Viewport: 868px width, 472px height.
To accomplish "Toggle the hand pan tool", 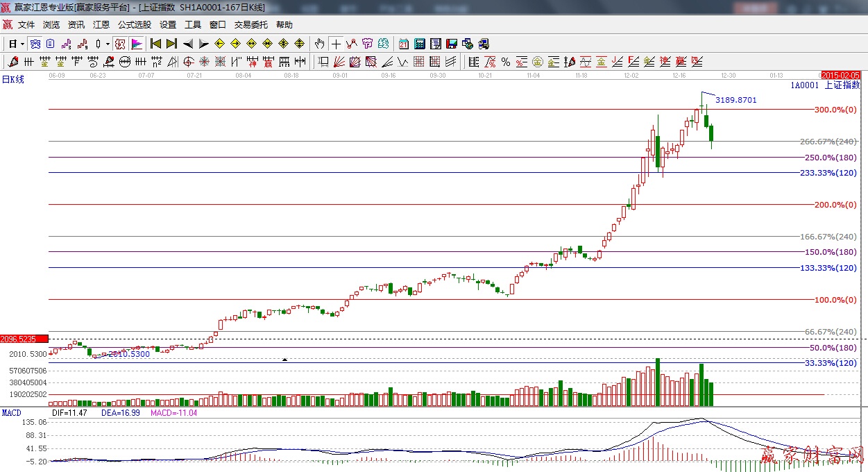I will [319, 44].
